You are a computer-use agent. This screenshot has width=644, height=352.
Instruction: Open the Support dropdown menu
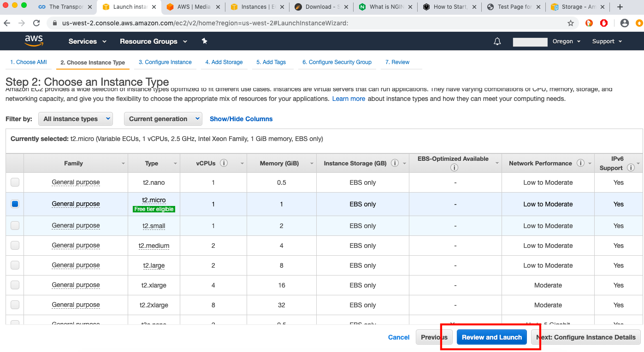(x=607, y=41)
